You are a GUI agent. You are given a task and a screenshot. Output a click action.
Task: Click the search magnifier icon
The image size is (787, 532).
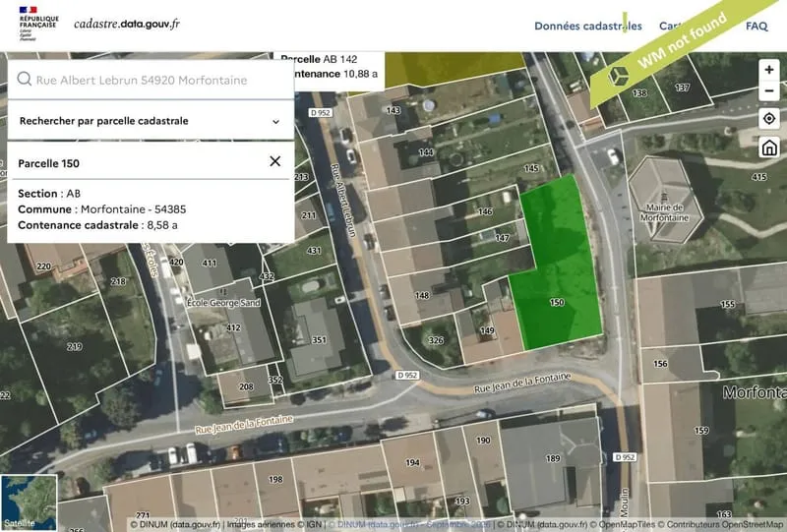24,79
